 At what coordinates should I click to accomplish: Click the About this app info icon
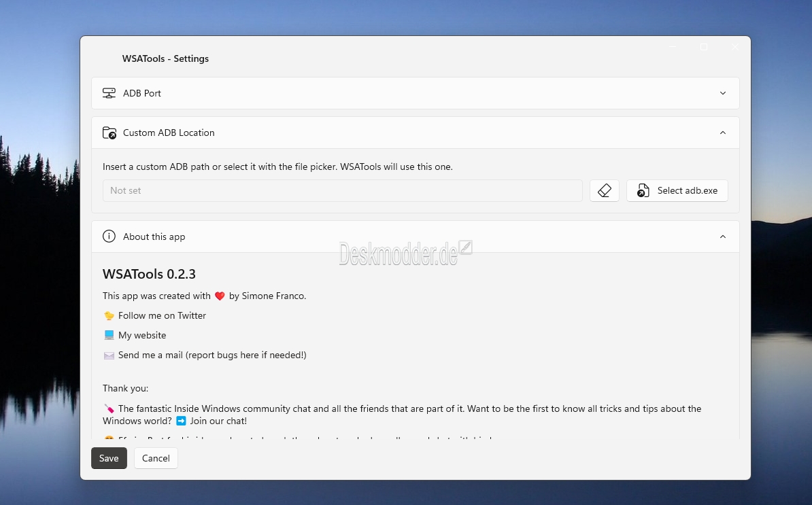click(x=109, y=237)
